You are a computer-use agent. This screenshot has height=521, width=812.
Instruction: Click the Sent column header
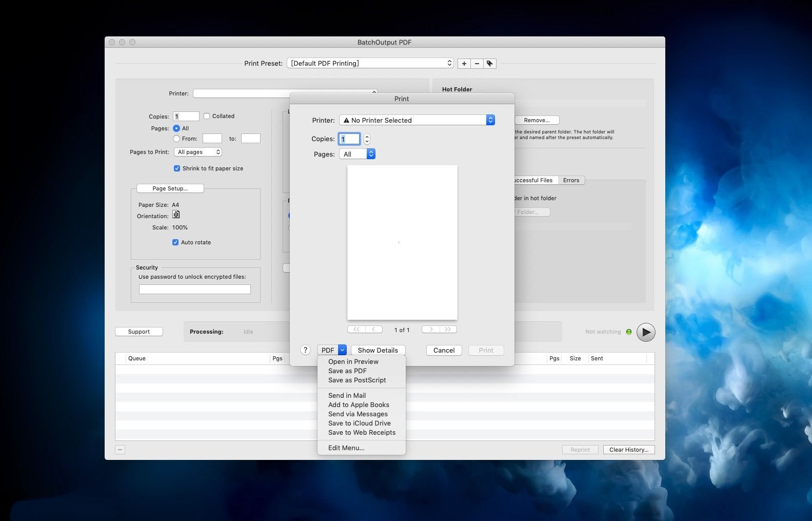pos(617,358)
